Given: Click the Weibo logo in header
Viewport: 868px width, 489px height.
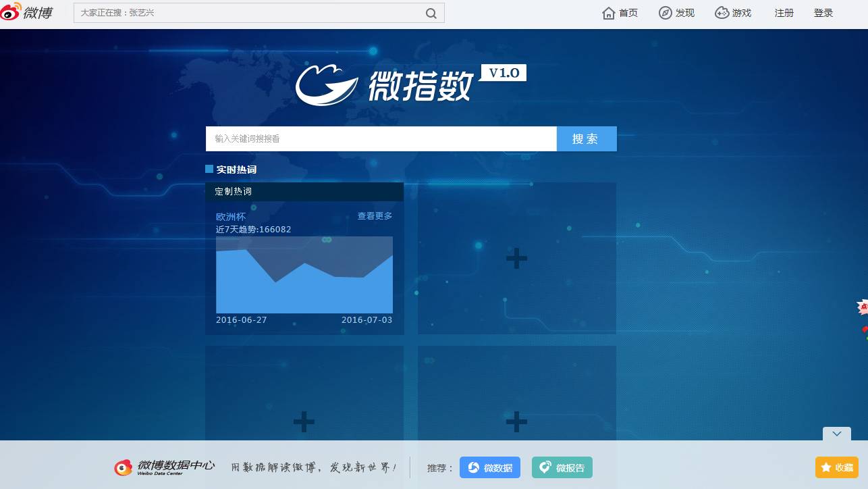Looking at the screenshot, I should tap(26, 12).
